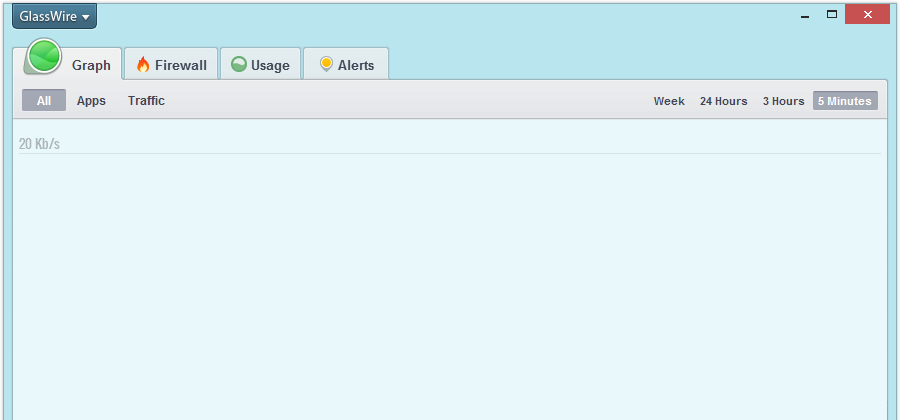Open the Firewall tab label
Viewport: 900px width, 420px height.
pos(180,66)
